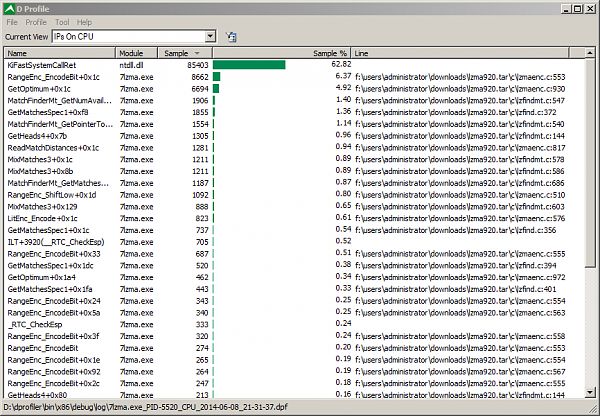Select the LitEnc_Encode+0x1c row

pyautogui.click(x=295, y=219)
